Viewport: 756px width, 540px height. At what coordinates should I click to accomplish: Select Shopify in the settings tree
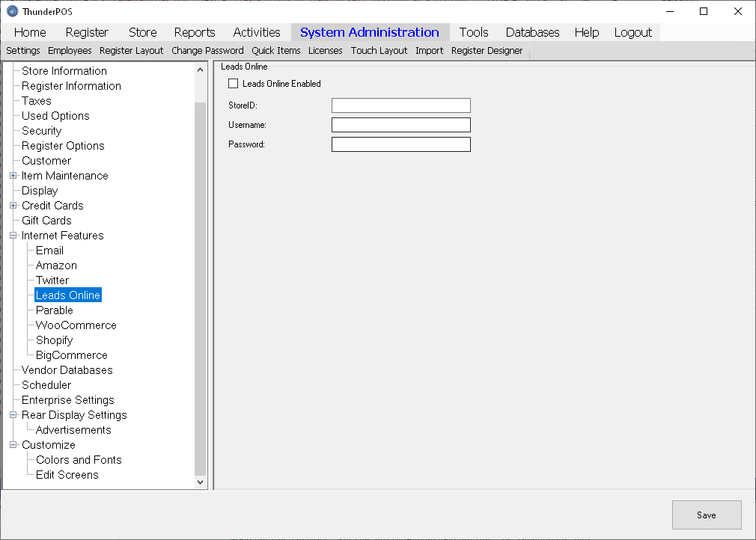54,340
